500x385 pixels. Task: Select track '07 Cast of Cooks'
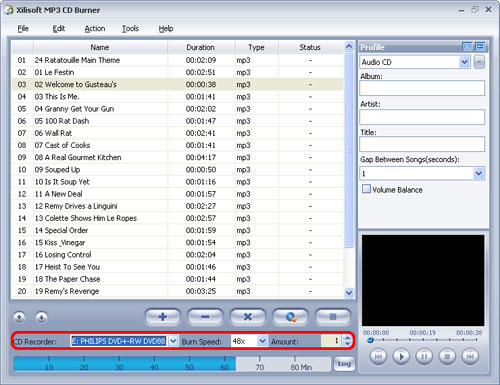pyautogui.click(x=178, y=145)
